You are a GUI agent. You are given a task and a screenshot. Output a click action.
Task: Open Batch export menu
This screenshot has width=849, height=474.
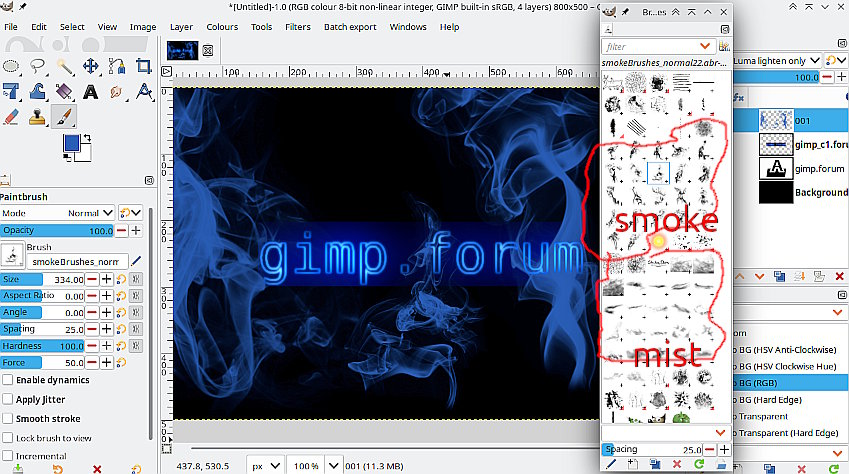(x=350, y=27)
